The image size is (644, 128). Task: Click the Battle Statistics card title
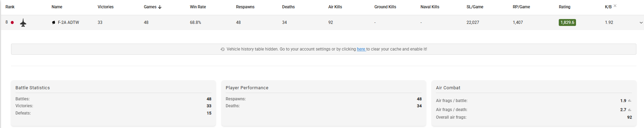coord(33,88)
